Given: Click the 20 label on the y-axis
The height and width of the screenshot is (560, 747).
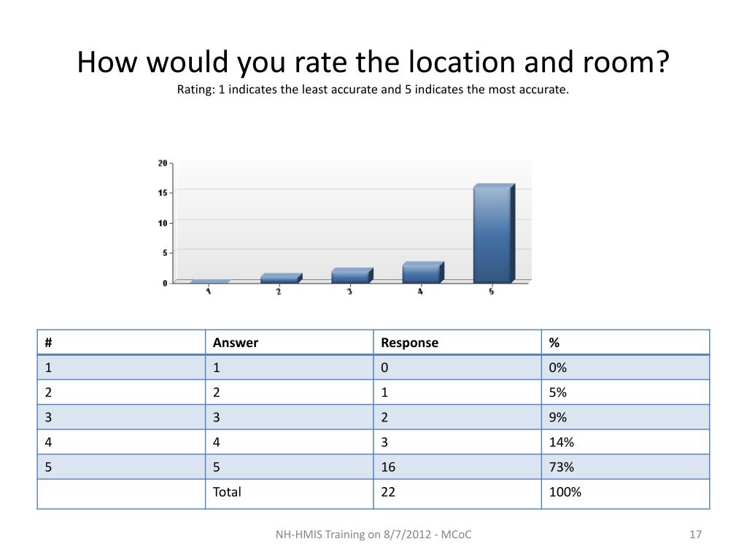Looking at the screenshot, I should click(x=163, y=163).
